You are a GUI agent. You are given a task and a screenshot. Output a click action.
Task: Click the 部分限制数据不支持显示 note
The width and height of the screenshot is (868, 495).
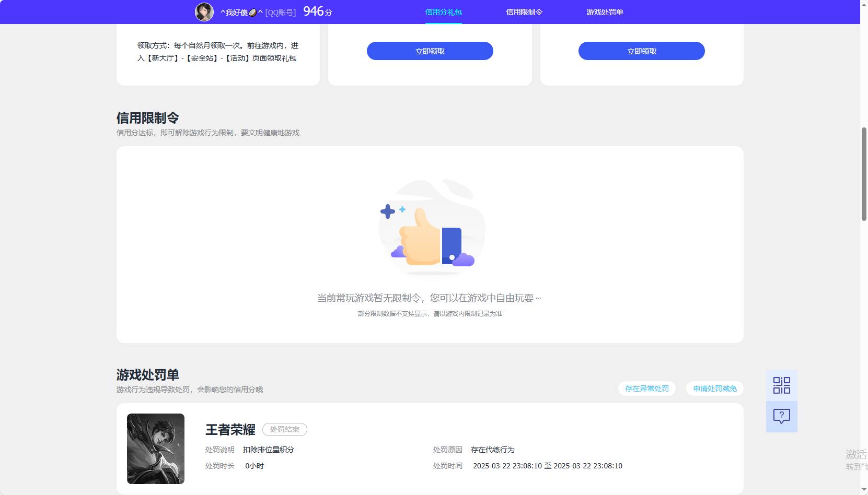(x=430, y=314)
